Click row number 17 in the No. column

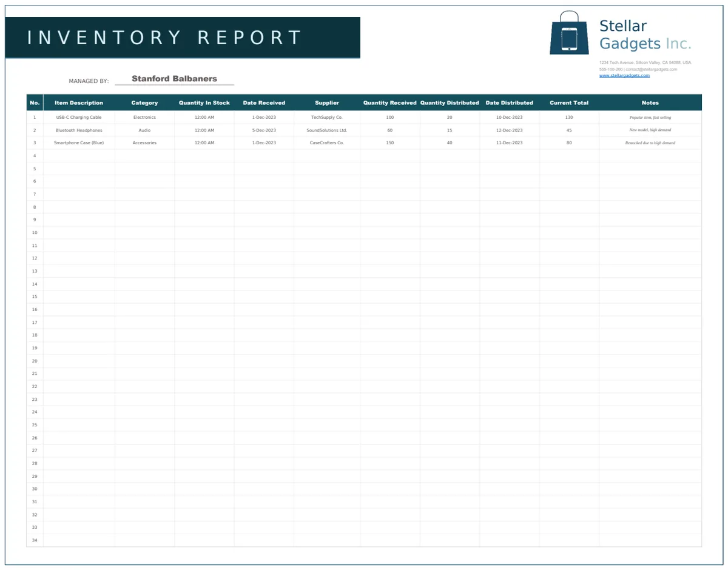click(35, 323)
